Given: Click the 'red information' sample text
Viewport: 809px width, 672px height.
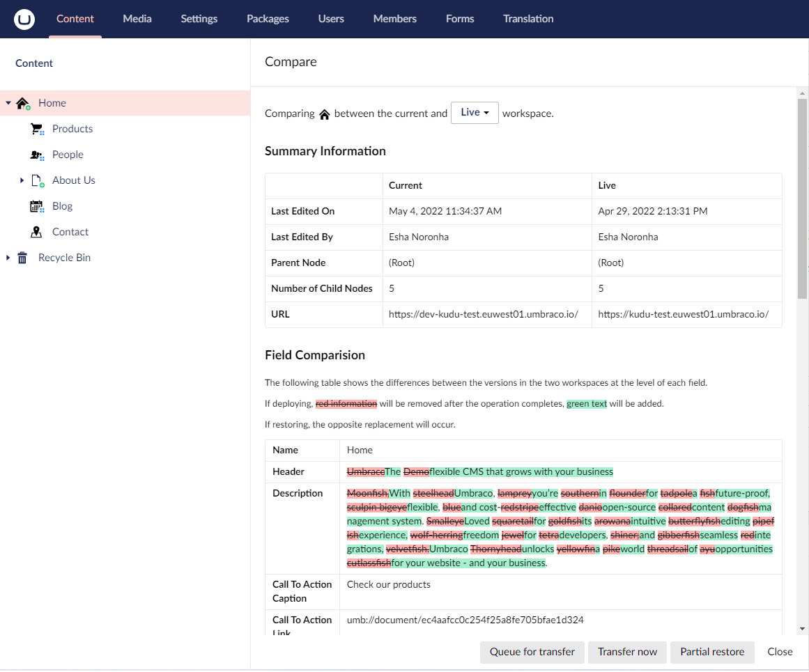Looking at the screenshot, I should 346,404.
